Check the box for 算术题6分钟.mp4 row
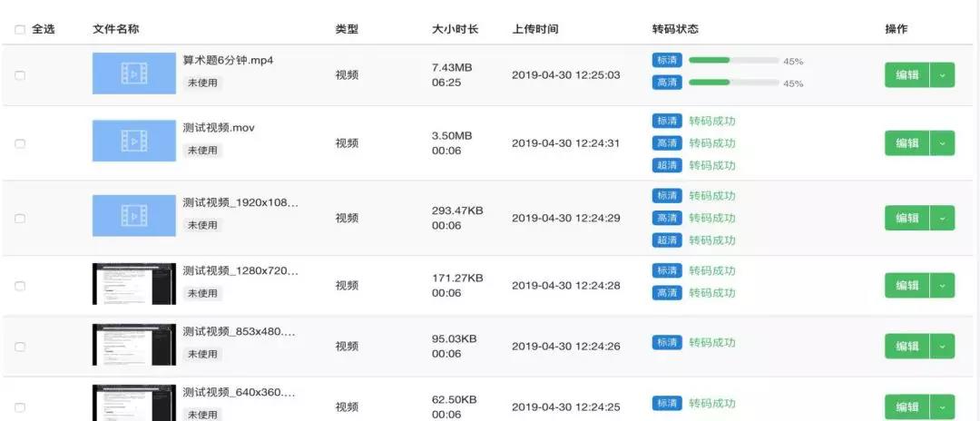The image size is (980, 421). [x=20, y=75]
